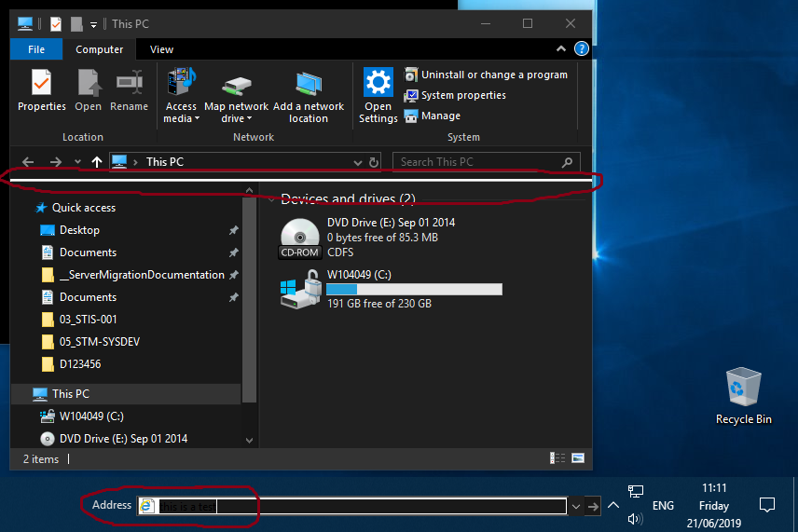798x532 pixels.
Task: Click the search magnifier icon
Action: point(567,162)
